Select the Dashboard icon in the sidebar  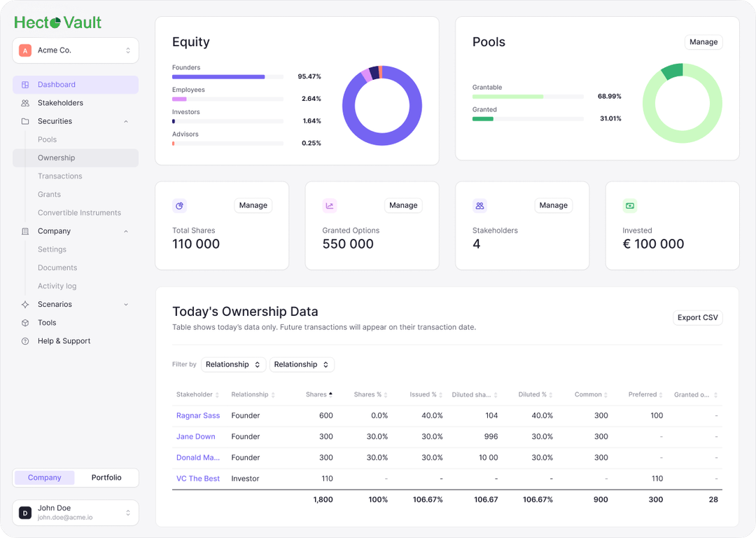point(24,84)
